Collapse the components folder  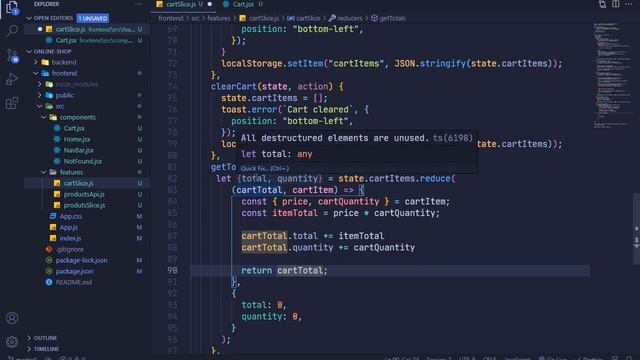coord(44,118)
